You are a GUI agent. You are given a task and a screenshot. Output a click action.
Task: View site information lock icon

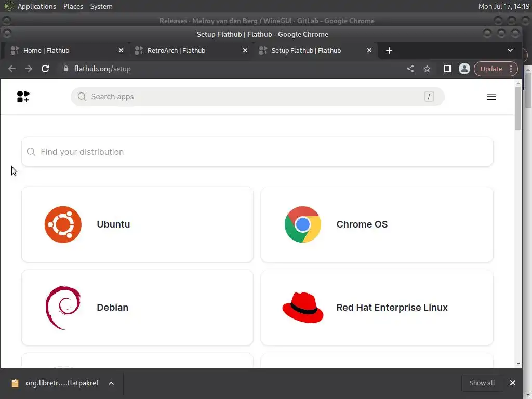66,69
